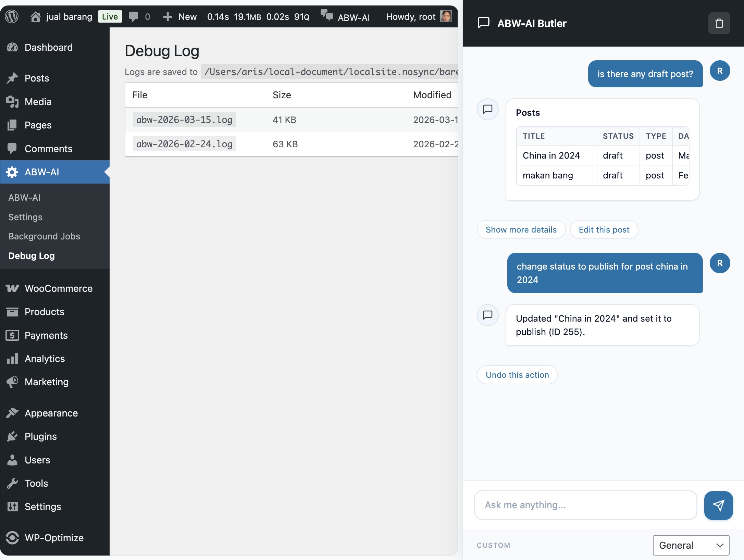Click the comments bubble icon in admin bar

133,17
